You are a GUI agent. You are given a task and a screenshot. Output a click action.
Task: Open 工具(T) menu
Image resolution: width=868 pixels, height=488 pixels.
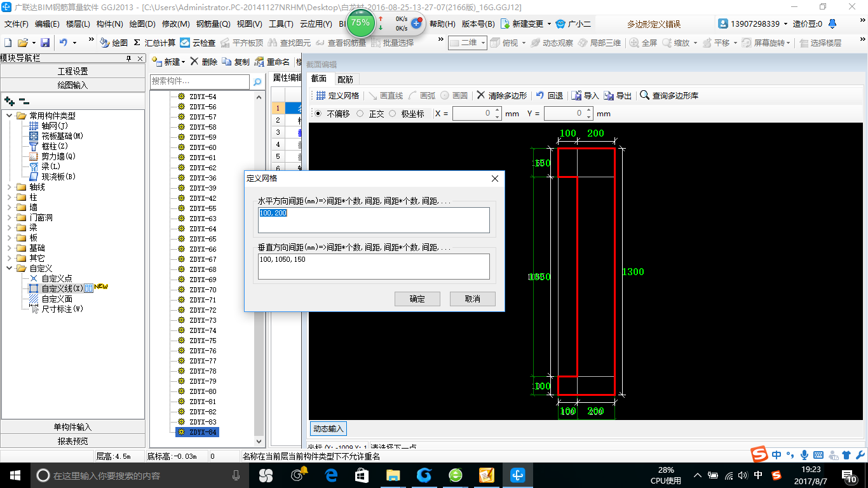point(281,24)
